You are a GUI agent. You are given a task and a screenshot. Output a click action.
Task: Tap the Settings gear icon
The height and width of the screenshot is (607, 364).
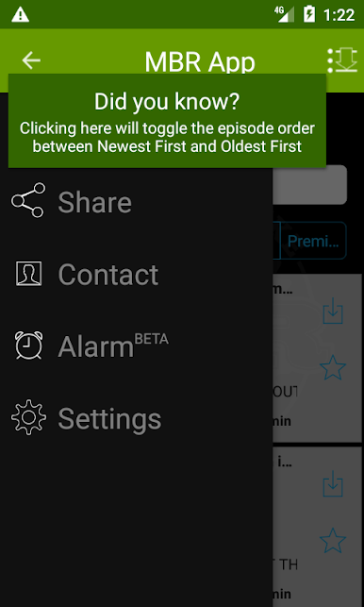pos(28,417)
